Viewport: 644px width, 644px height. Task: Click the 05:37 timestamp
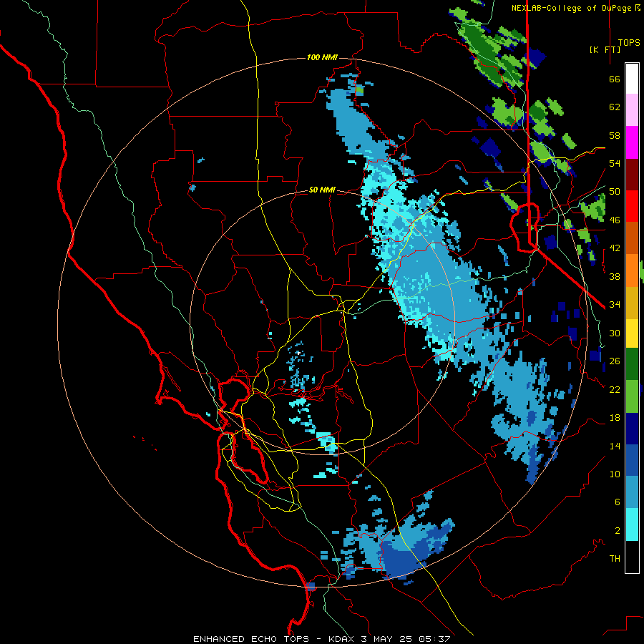pyautogui.click(x=434, y=639)
